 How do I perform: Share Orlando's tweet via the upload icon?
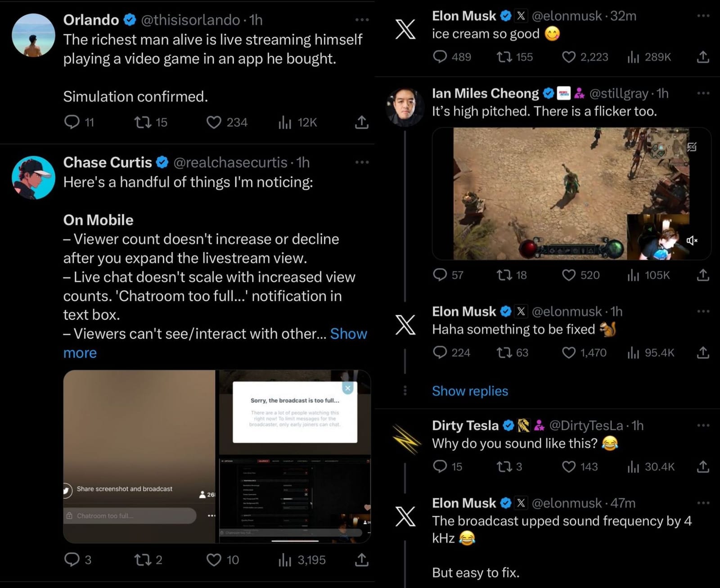click(361, 122)
